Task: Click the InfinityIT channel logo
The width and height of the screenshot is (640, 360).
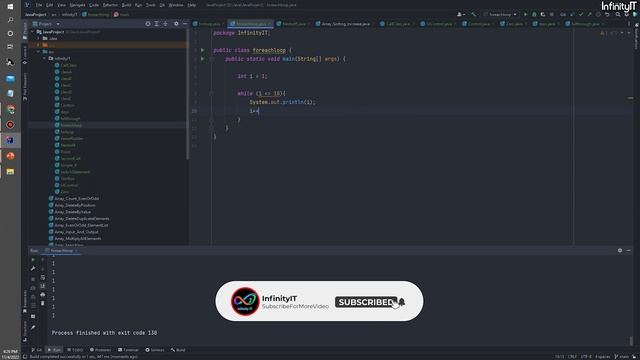Action: 245,301
